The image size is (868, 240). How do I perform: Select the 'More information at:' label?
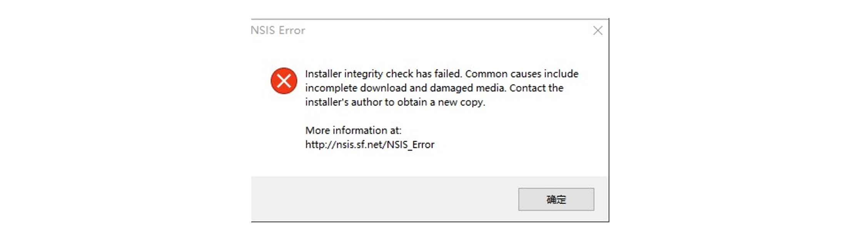(353, 131)
